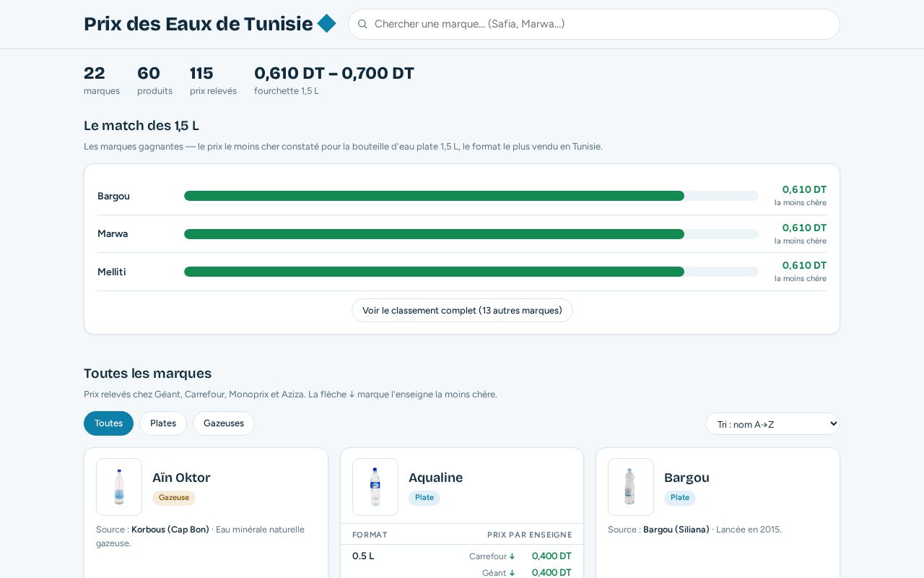
Task: Select the Marwa name in the ranking
Action: [113, 234]
